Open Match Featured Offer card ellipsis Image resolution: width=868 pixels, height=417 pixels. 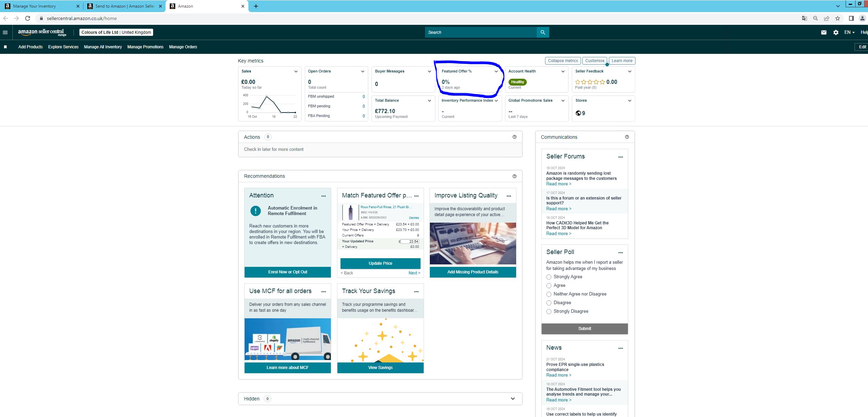pos(416,196)
